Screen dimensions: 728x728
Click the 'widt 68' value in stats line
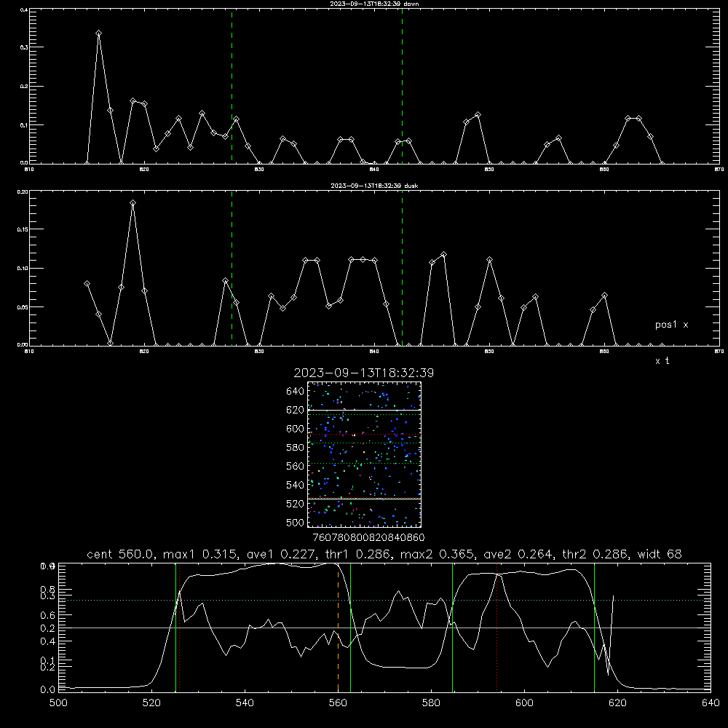click(660, 554)
